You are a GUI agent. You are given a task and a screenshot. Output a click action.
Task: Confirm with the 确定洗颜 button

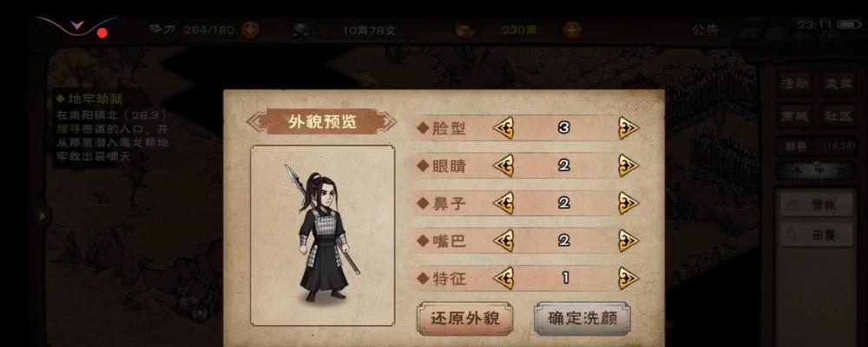click(582, 318)
